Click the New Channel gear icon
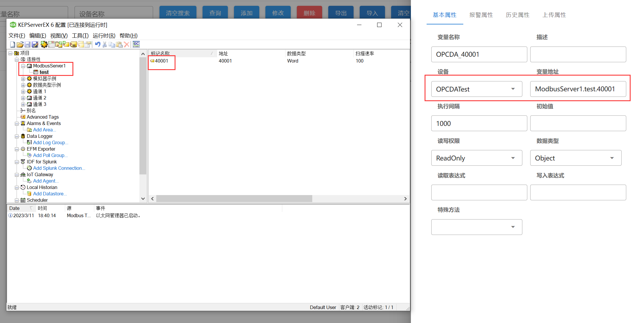 coord(44,44)
